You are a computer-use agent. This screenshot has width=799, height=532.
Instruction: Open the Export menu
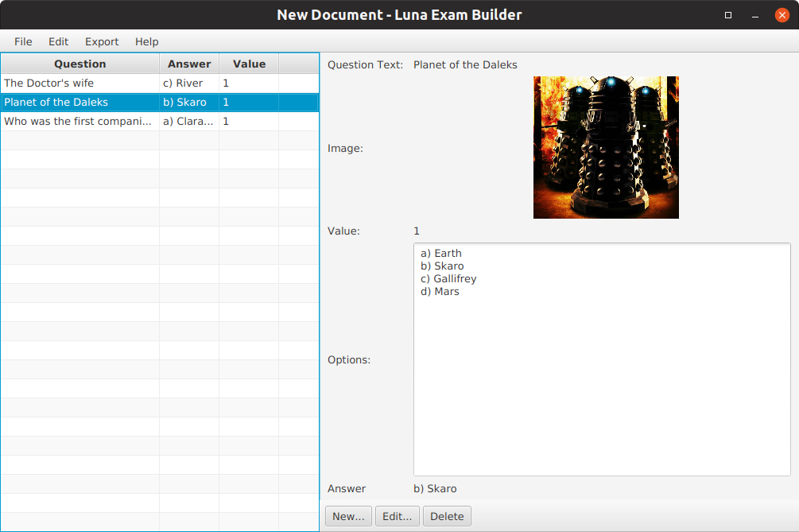pos(102,42)
